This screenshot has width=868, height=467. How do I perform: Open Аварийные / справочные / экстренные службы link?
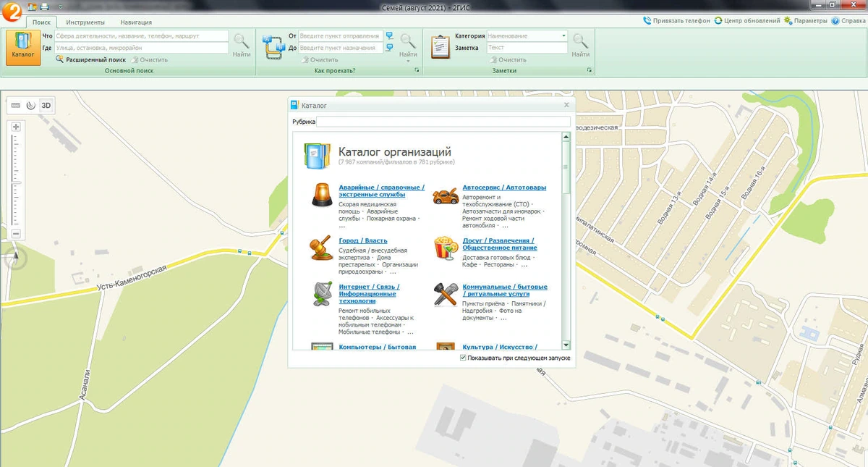point(381,191)
